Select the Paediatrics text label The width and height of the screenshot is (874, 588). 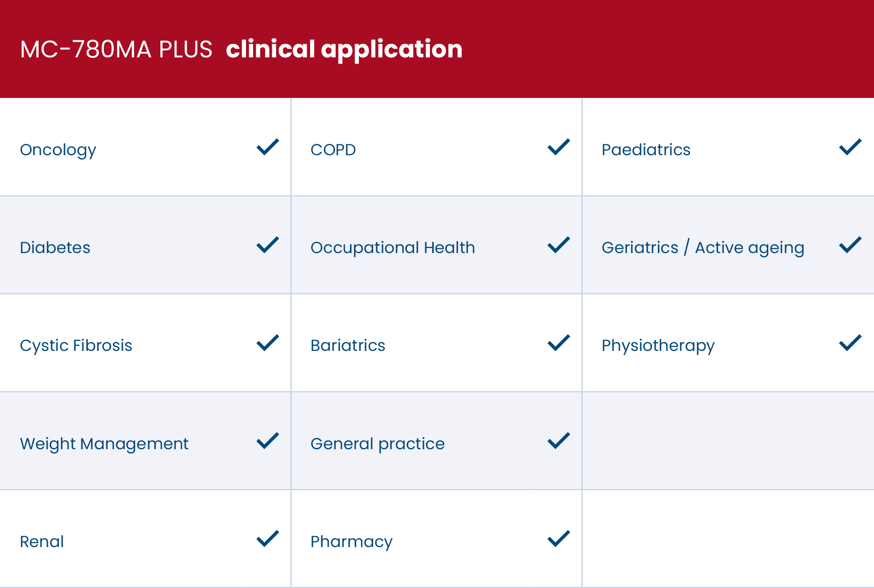(646, 150)
